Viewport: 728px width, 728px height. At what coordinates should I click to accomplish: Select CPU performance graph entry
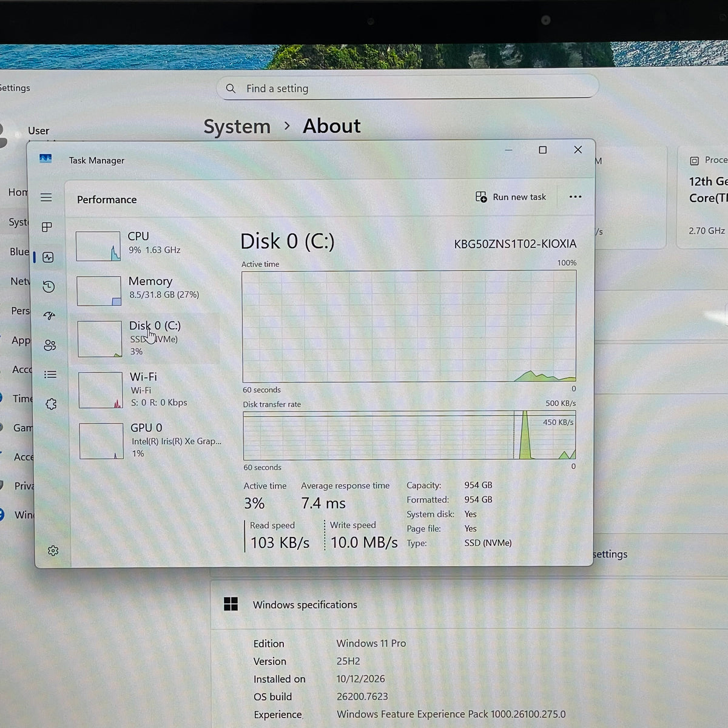[x=146, y=245]
